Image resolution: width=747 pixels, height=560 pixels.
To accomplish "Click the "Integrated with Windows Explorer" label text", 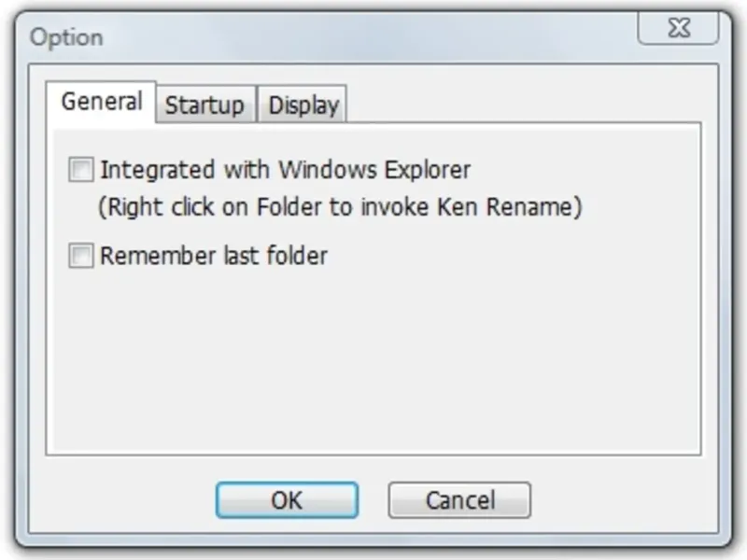I will pyautogui.click(x=285, y=171).
